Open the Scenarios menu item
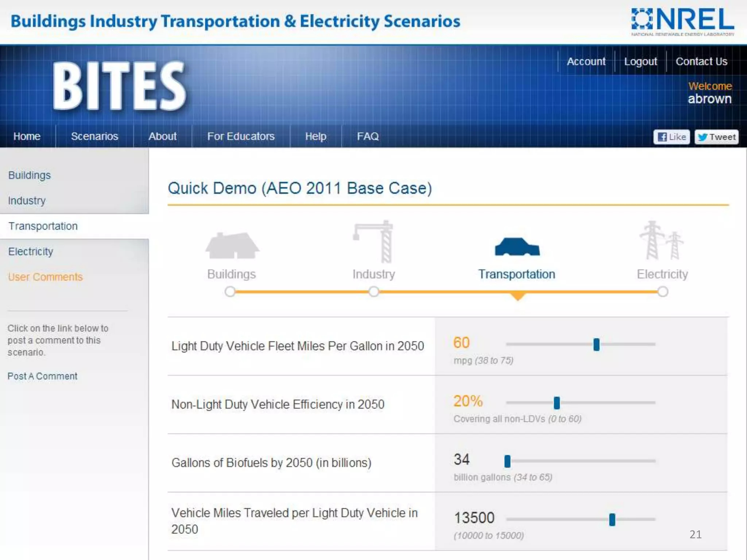Viewport: 747px width, 560px height. tap(94, 136)
